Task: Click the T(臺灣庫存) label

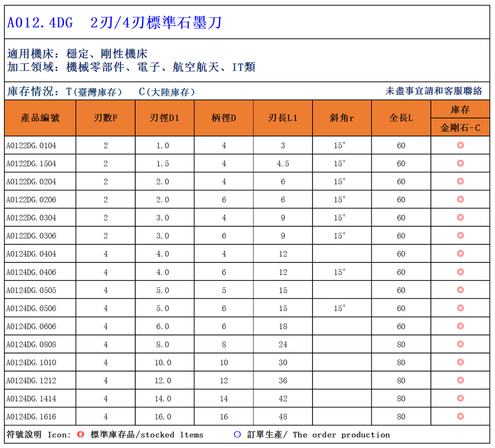Action: pos(94,92)
